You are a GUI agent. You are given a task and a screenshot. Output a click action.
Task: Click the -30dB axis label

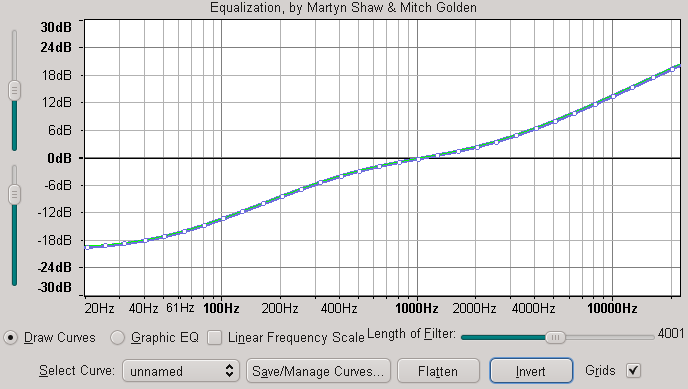coord(54,287)
